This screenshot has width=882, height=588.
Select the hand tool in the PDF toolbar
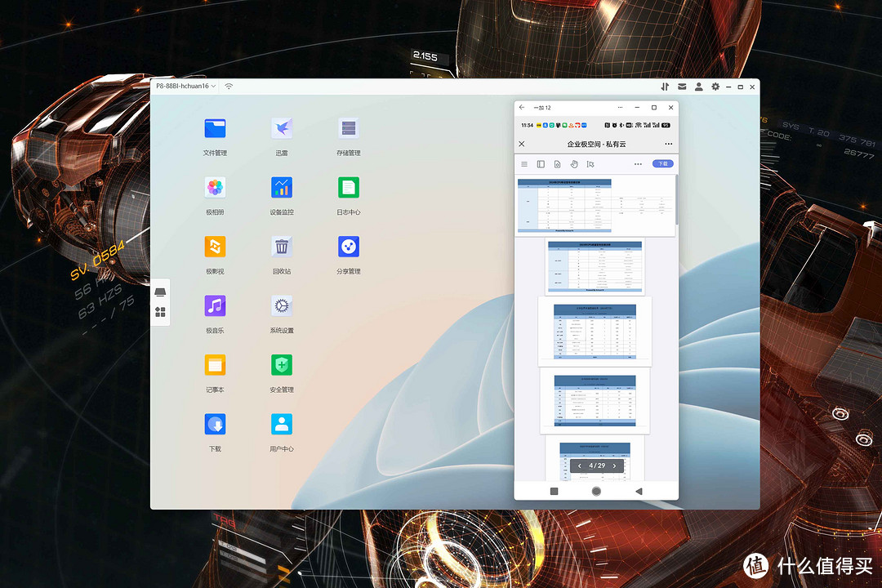[574, 163]
